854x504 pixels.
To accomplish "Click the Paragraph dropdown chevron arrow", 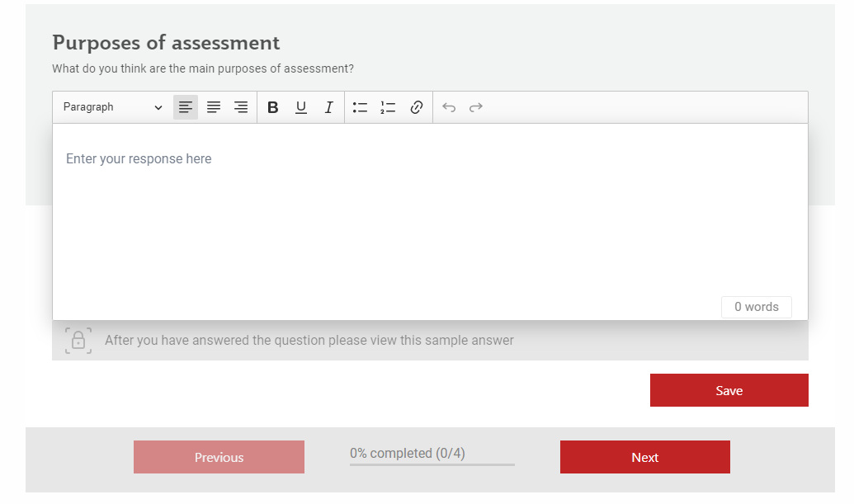I will [x=158, y=107].
